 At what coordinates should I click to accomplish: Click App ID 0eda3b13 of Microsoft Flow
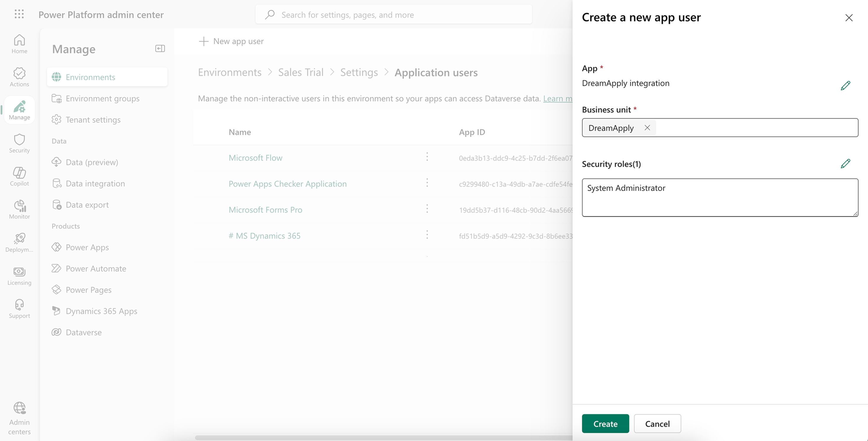click(516, 158)
